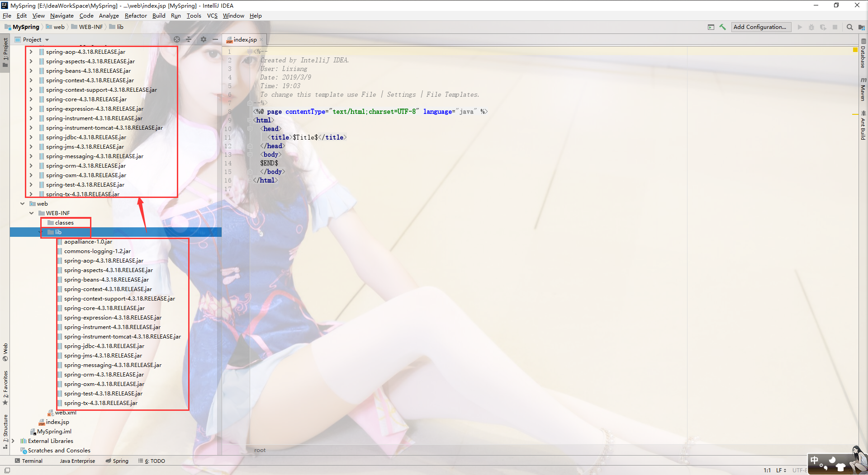Image resolution: width=868 pixels, height=475 pixels.
Task: Click the yellow inspection indicator square
Action: coord(855,50)
